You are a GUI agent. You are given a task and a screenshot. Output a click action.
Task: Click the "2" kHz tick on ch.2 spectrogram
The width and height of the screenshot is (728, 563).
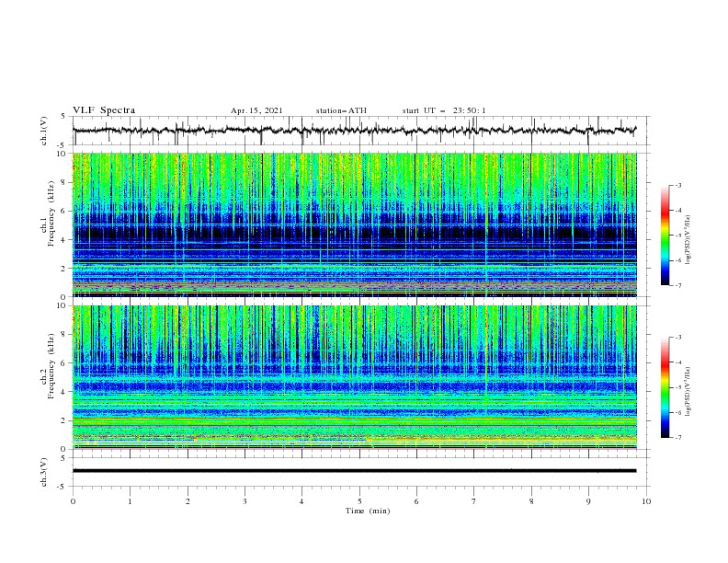(x=64, y=420)
